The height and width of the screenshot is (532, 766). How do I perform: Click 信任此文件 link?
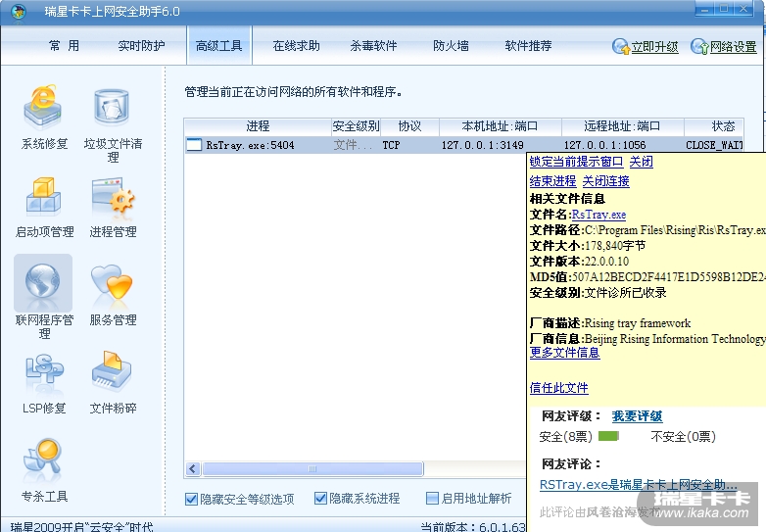point(559,388)
